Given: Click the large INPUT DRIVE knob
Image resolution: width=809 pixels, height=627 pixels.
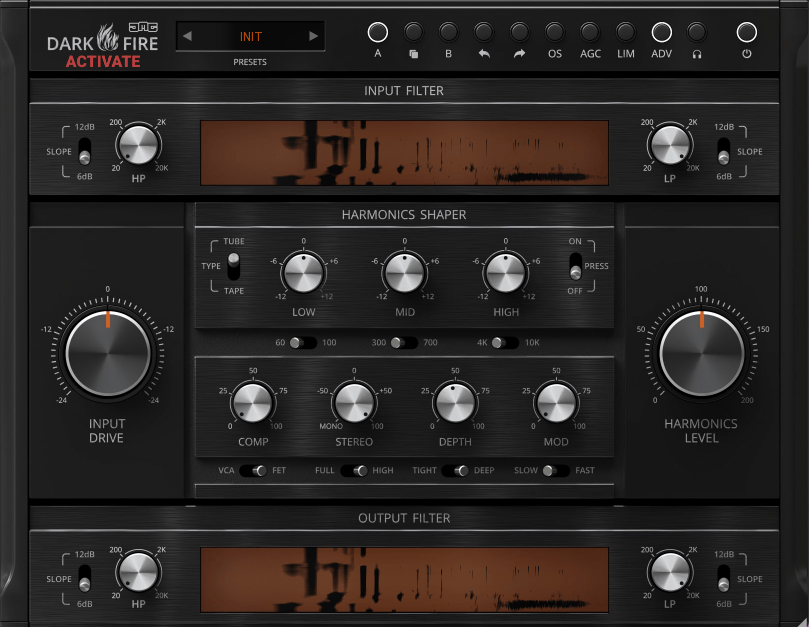Looking at the screenshot, I should [x=107, y=352].
